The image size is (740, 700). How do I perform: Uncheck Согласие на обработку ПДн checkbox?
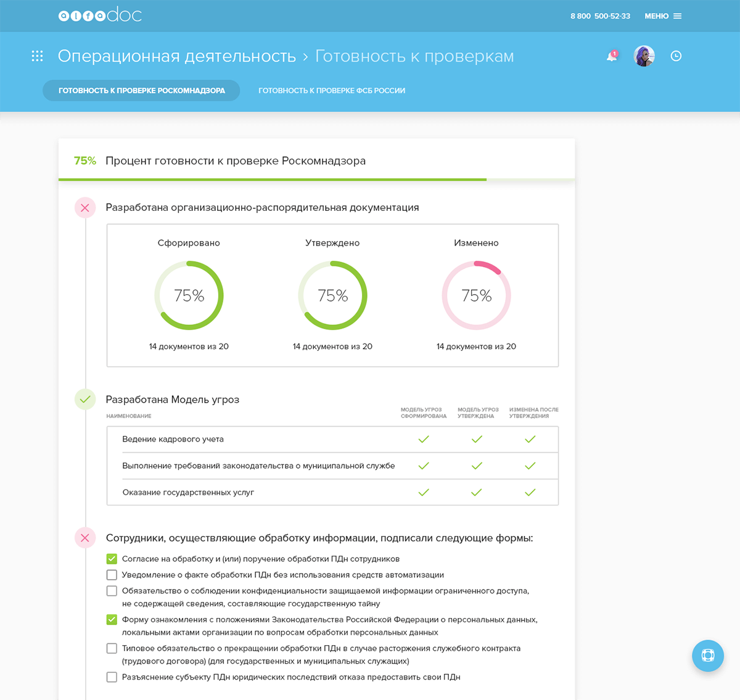[x=112, y=559]
